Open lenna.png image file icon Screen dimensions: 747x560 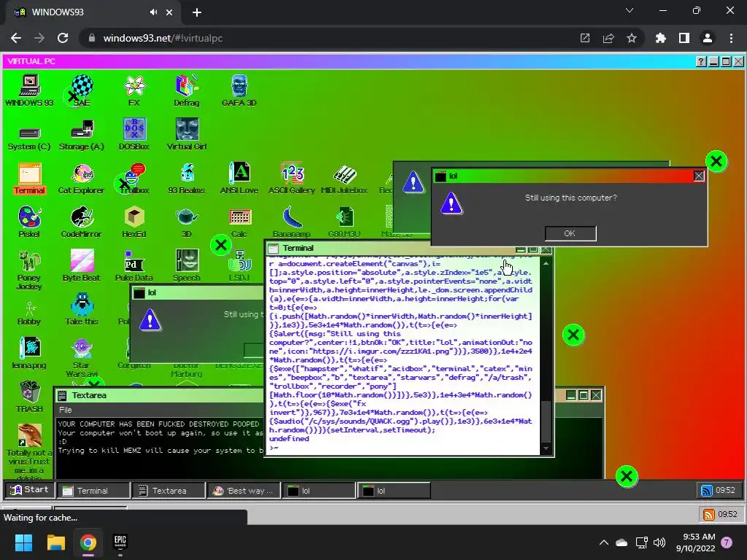pos(29,354)
